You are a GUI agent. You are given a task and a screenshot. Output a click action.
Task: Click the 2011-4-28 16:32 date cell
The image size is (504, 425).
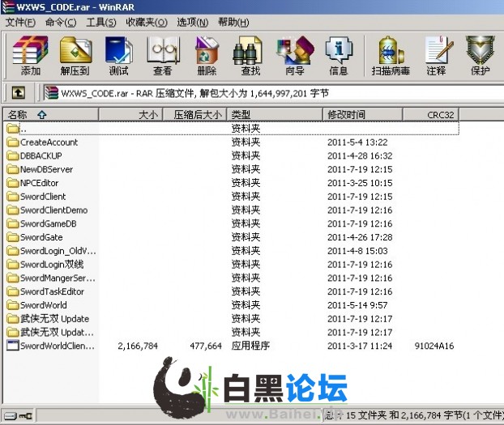(x=360, y=155)
